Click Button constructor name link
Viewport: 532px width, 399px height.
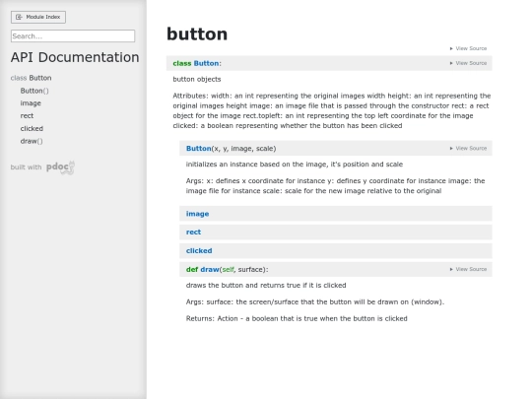point(198,149)
